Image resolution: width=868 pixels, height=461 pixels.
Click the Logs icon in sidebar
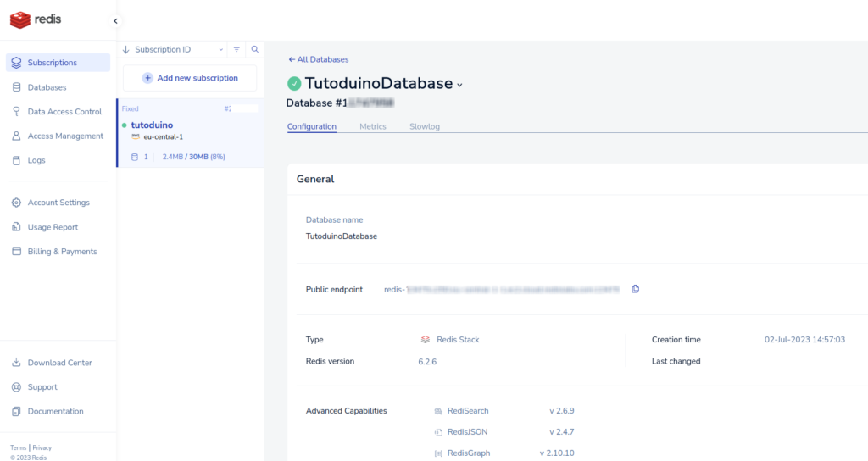click(x=17, y=160)
